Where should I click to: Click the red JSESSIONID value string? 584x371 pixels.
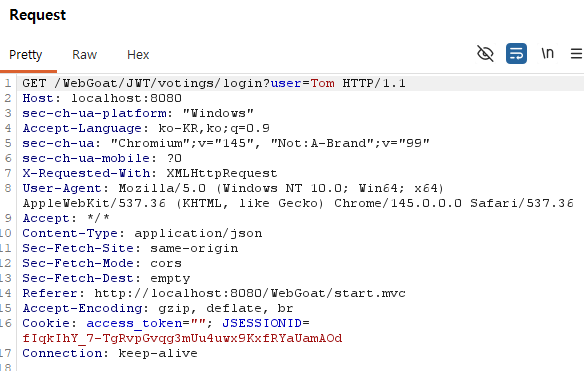182,338
